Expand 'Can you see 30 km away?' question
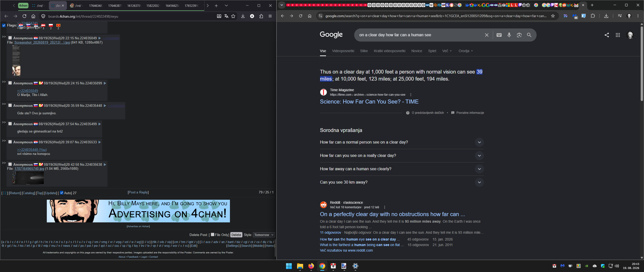 402,182
